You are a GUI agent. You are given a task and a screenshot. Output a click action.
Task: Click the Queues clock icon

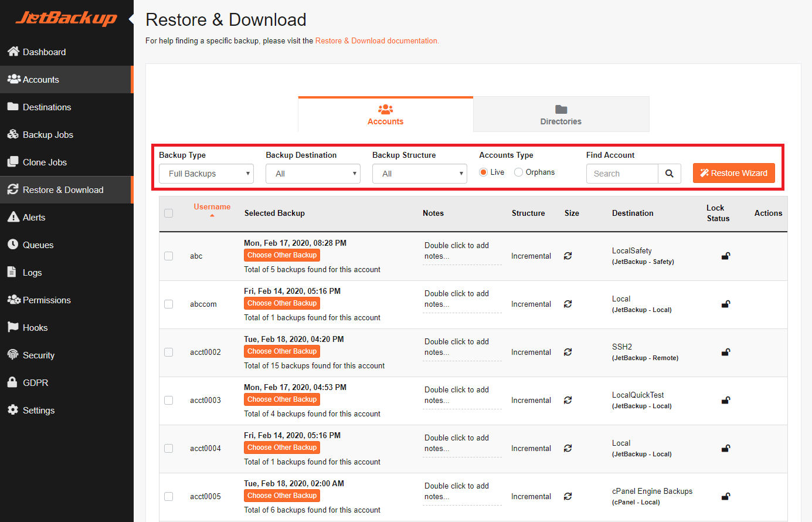[13, 245]
